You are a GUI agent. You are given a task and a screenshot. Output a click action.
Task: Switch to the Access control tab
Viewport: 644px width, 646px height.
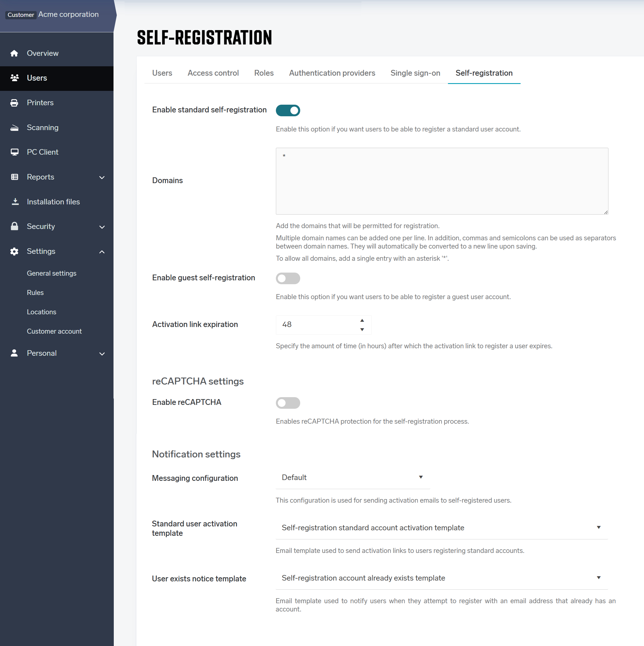[x=213, y=73]
